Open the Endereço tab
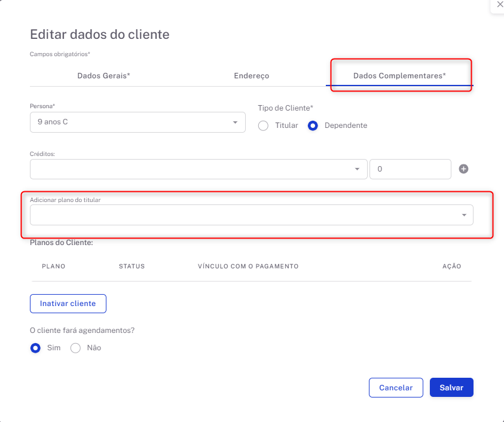Screen dimensions: 504x422 [x=251, y=76]
